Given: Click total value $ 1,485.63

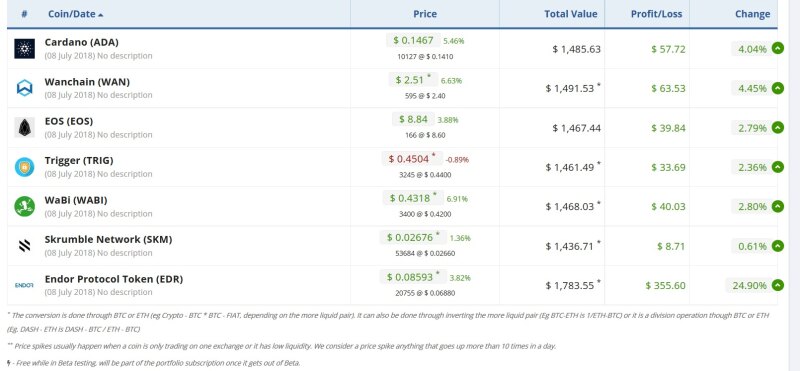Looking at the screenshot, I should [x=577, y=49].
